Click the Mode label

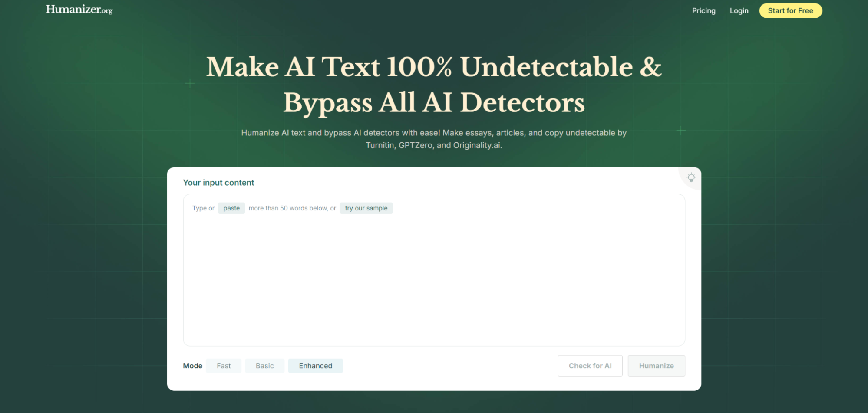(x=192, y=366)
